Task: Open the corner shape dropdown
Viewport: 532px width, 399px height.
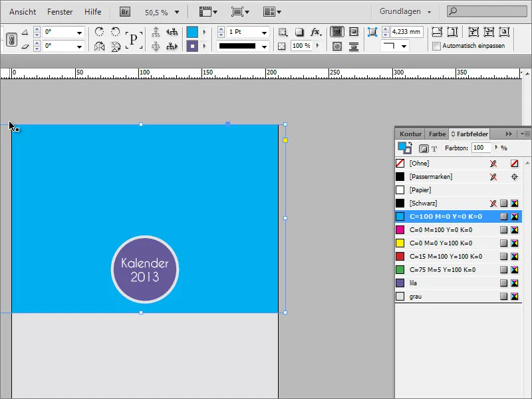Action: pos(404,46)
